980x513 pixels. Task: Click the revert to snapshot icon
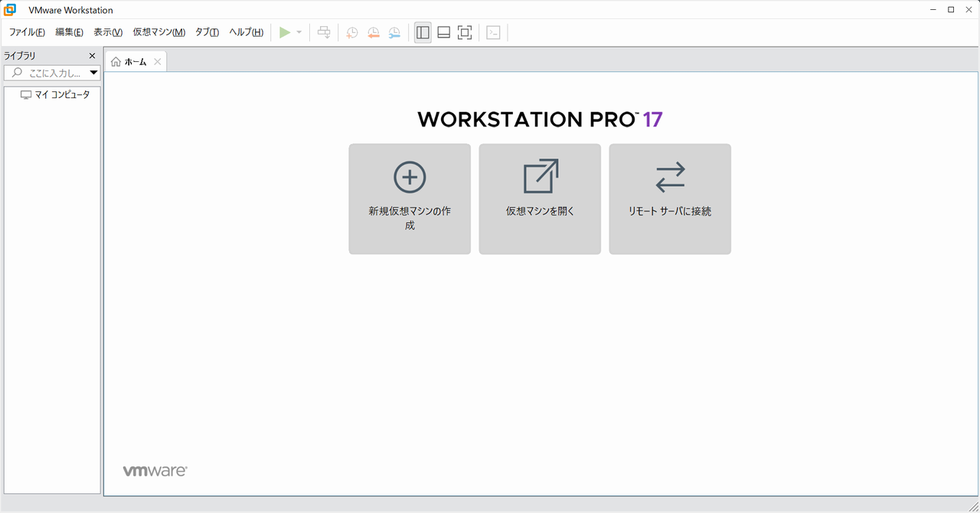[x=373, y=32]
